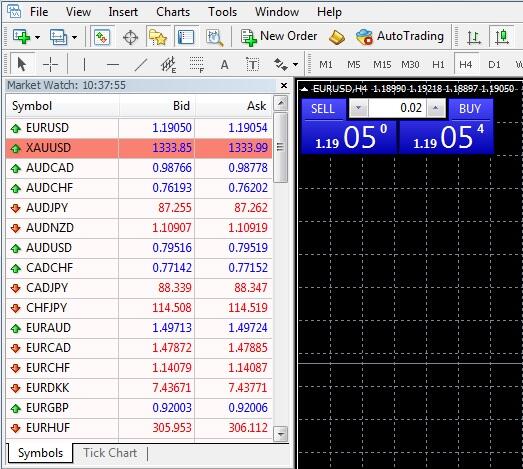Expand the Profiles dropdown arrow
The width and height of the screenshot is (523, 469).
[75, 37]
